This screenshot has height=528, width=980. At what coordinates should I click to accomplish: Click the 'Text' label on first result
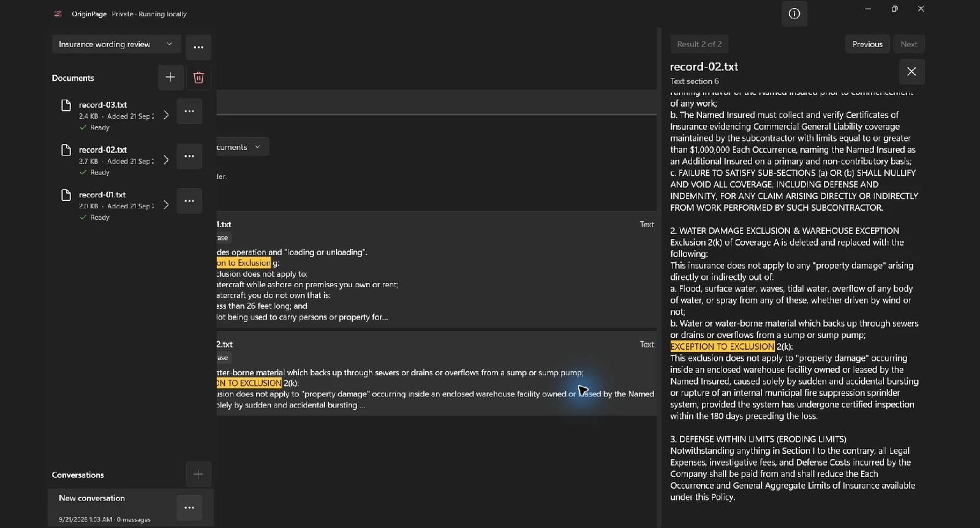coord(647,224)
